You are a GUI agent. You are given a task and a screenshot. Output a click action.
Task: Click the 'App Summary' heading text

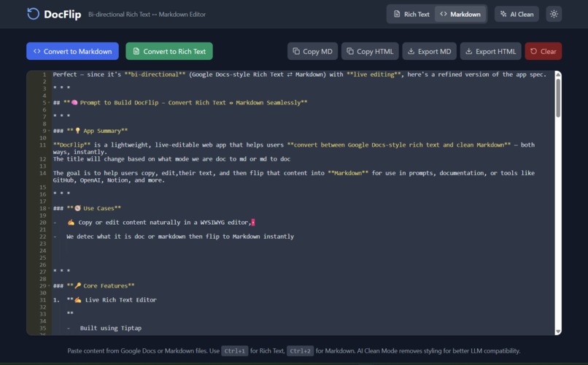coord(102,131)
